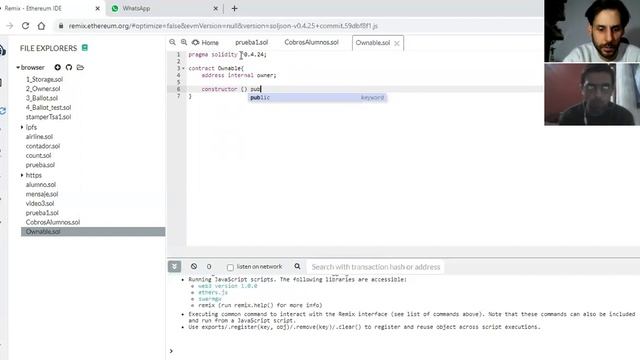This screenshot has width=640, height=360.
Task: Create a new file in browser
Action: pyautogui.click(x=58, y=67)
